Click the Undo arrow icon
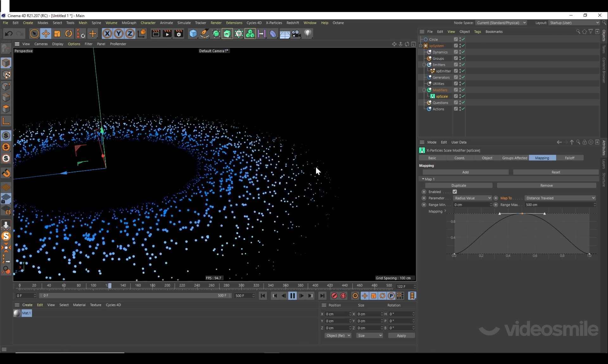Screen dimensions: 608x364 [x=9, y=34]
